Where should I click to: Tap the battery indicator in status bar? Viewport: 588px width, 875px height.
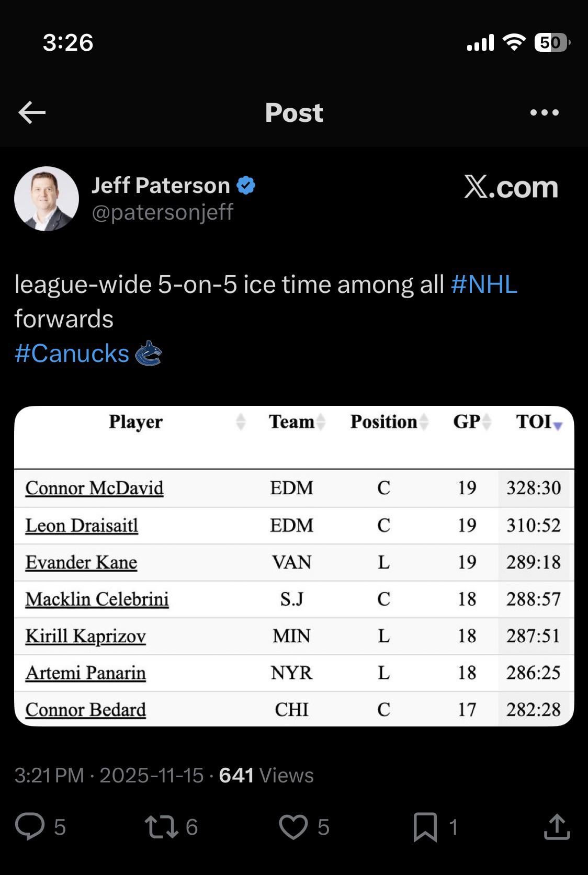(551, 42)
